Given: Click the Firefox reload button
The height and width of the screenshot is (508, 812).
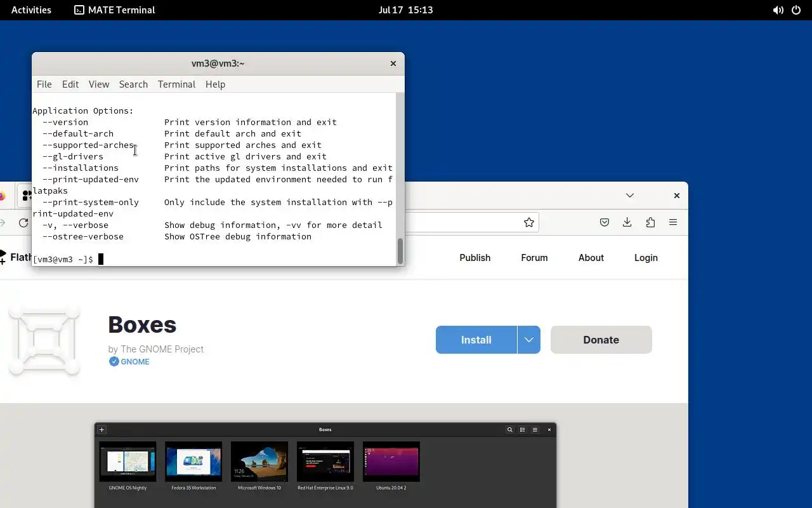Looking at the screenshot, I should point(23,222).
